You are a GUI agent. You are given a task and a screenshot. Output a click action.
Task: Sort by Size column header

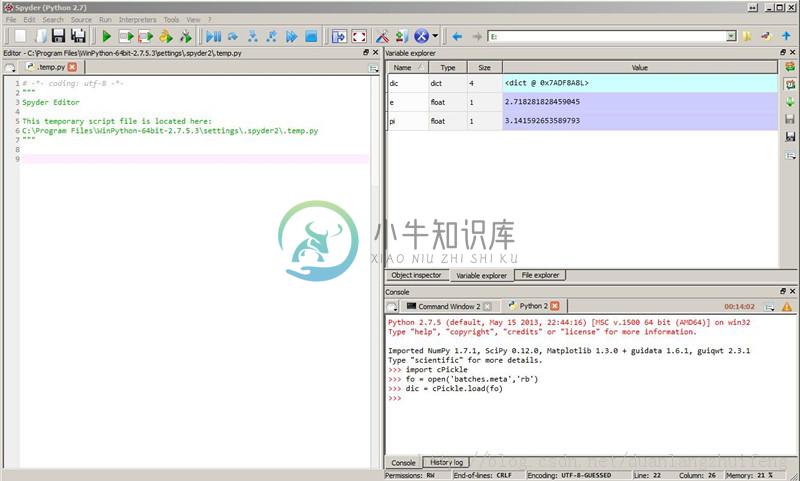click(x=484, y=67)
